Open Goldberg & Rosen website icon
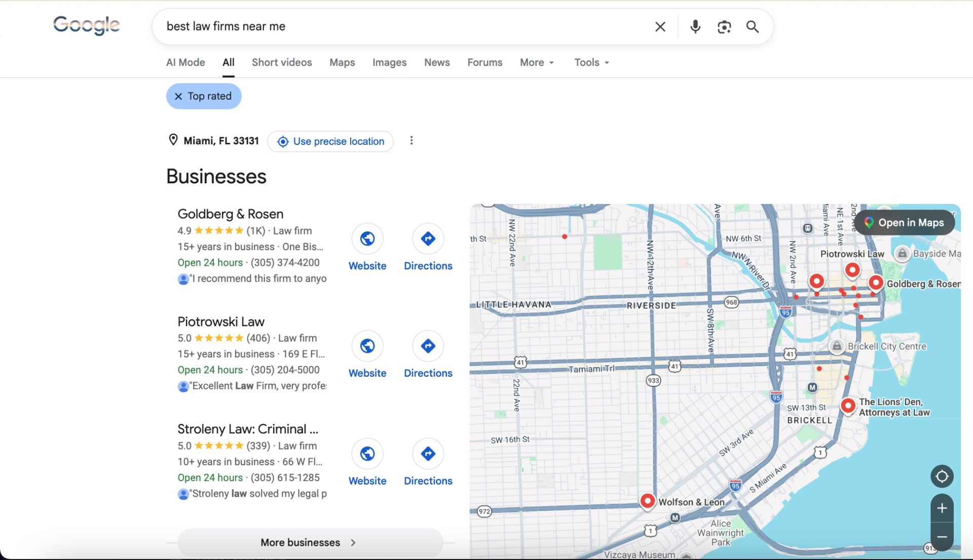 (367, 238)
